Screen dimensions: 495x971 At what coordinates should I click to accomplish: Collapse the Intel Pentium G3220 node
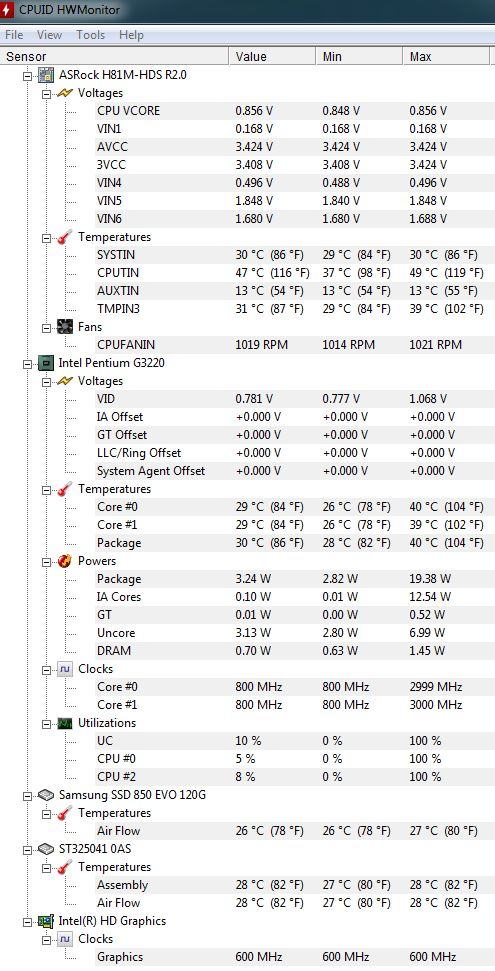pyautogui.click(x=27, y=364)
